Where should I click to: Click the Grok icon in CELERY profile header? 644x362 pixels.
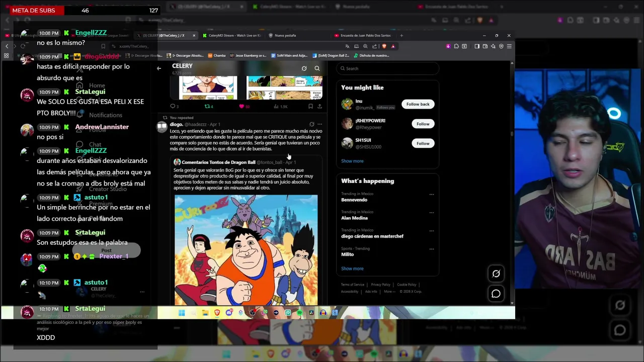304,68
